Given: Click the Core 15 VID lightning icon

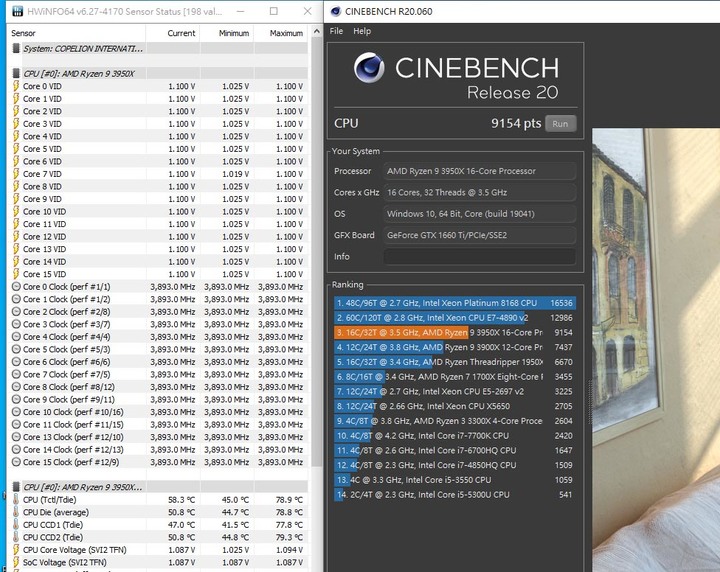Looking at the screenshot, I should (x=16, y=274).
